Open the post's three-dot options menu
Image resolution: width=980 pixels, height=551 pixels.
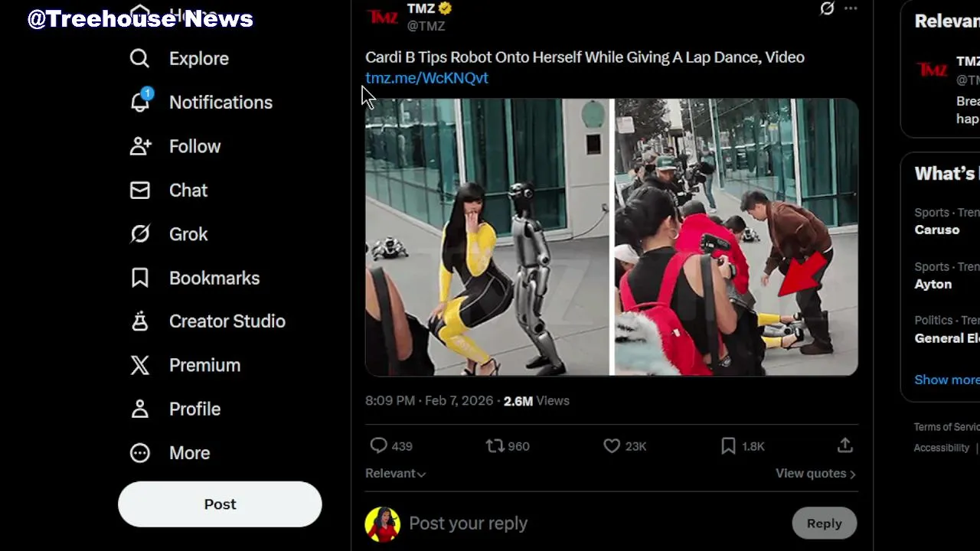851,8
